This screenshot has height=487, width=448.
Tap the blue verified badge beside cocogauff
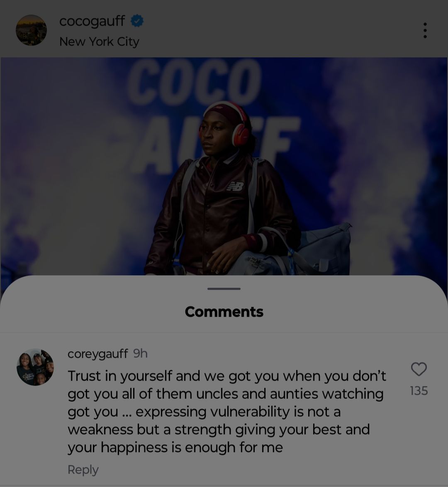point(137,21)
